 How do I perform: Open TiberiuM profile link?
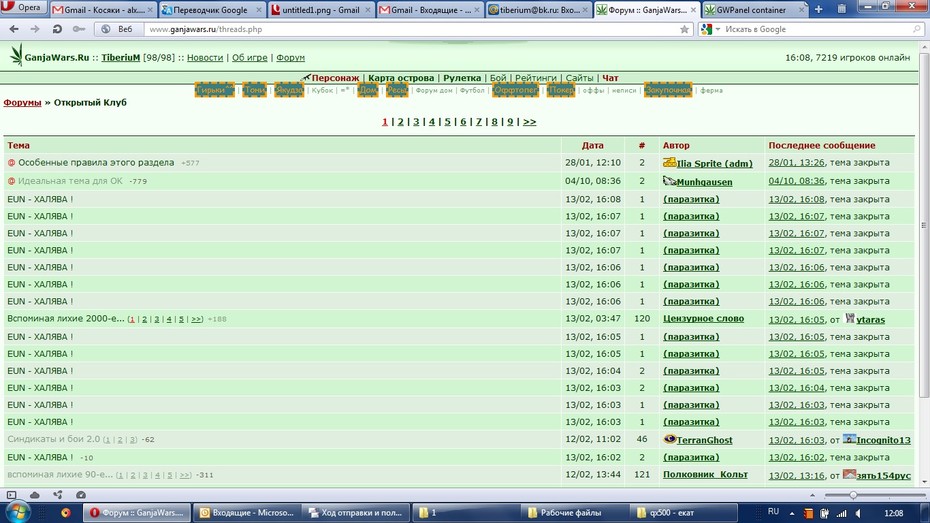tap(120, 58)
